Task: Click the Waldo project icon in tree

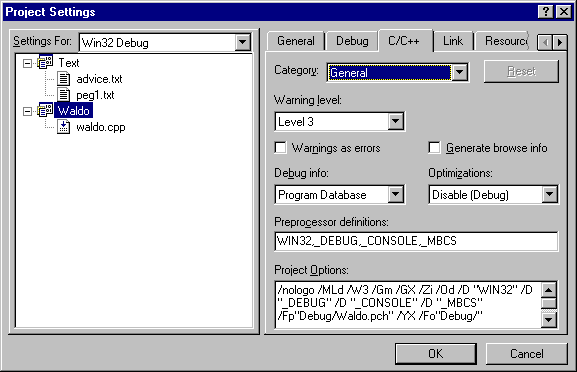Action: [x=45, y=110]
